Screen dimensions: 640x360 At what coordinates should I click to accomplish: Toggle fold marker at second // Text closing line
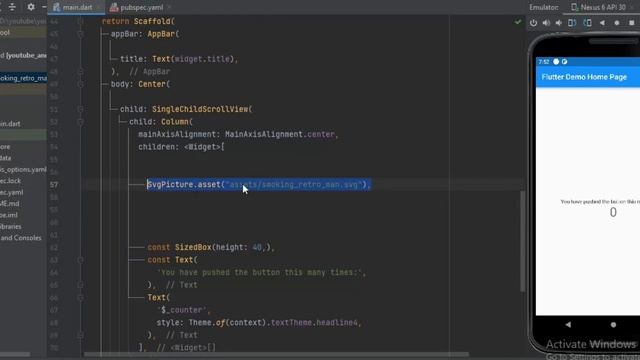(x=80, y=335)
